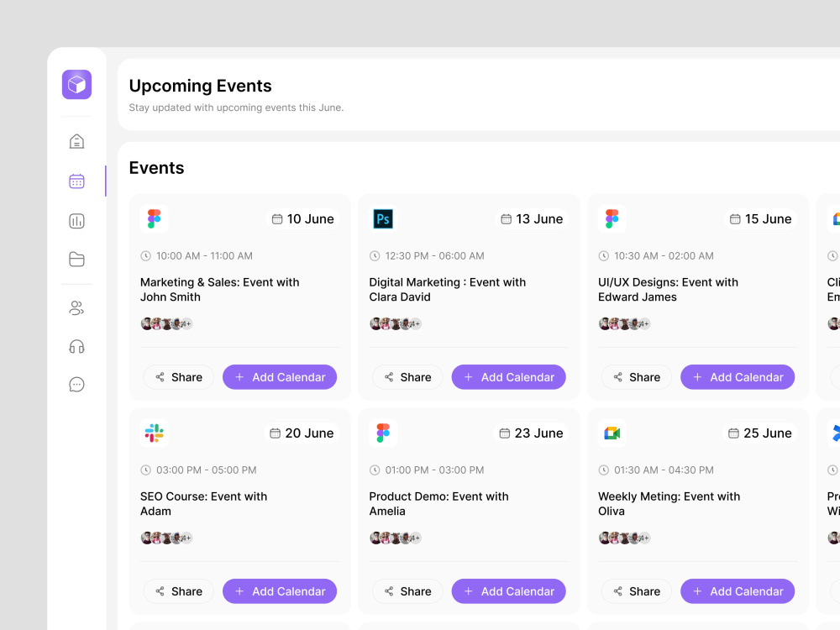Open the 25 June date chip
This screenshot has height=630, width=840.
click(760, 433)
